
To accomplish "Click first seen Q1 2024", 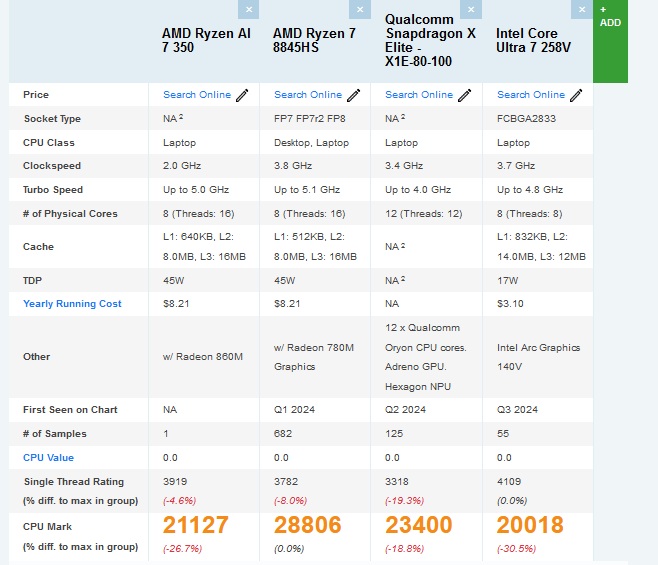I will point(294,410).
